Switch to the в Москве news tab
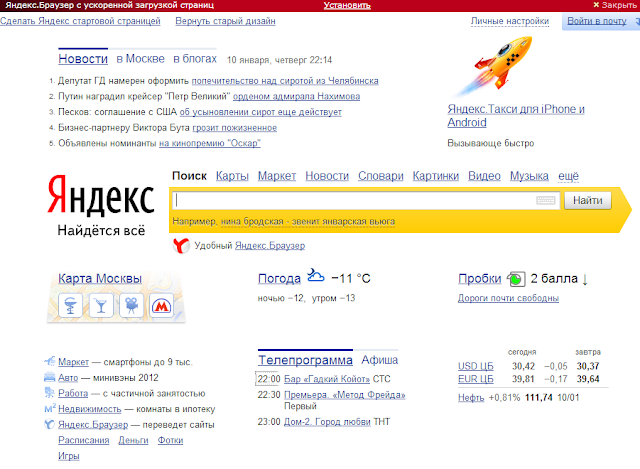640x469 pixels. (x=140, y=59)
